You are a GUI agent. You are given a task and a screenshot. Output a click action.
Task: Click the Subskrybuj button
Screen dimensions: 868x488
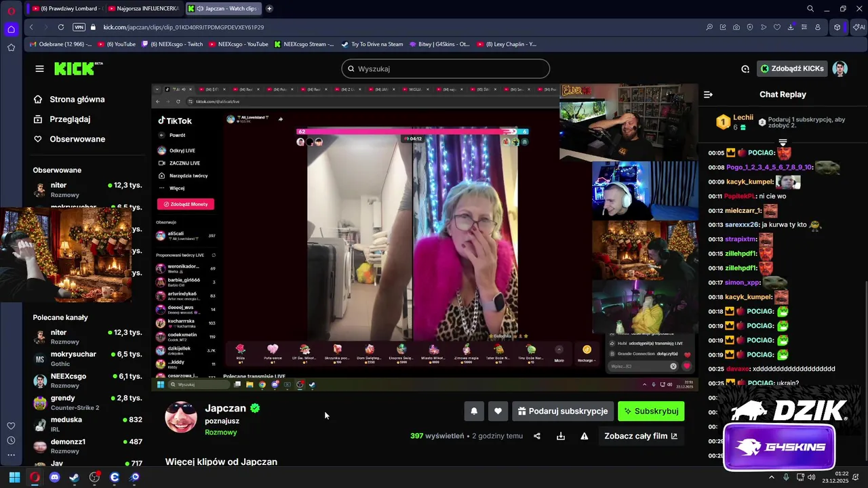coord(651,411)
